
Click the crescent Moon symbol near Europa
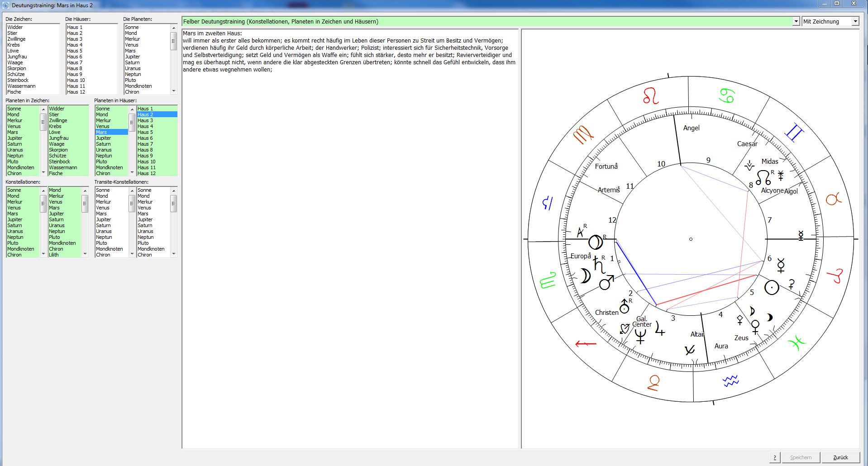586,276
